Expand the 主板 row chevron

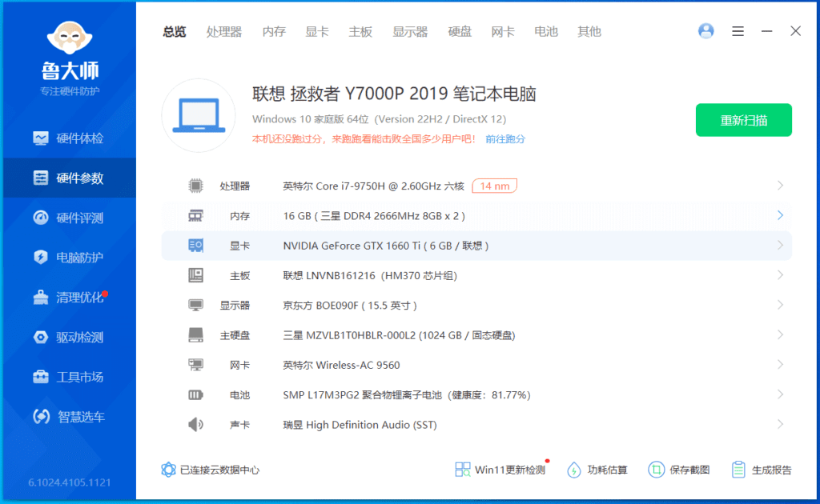780,274
